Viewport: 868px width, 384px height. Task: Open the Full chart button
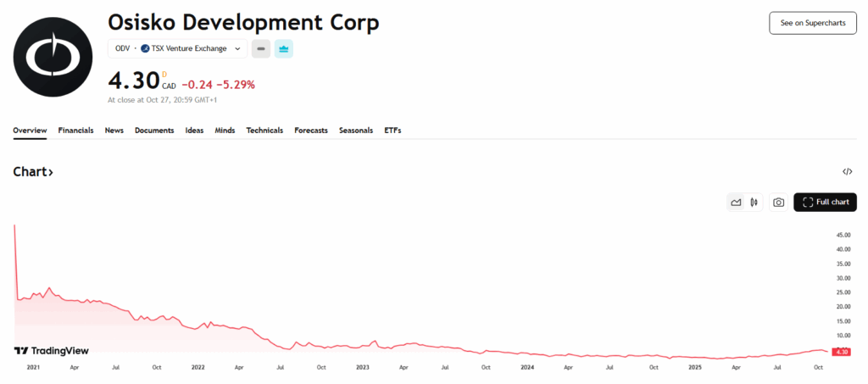[825, 203]
